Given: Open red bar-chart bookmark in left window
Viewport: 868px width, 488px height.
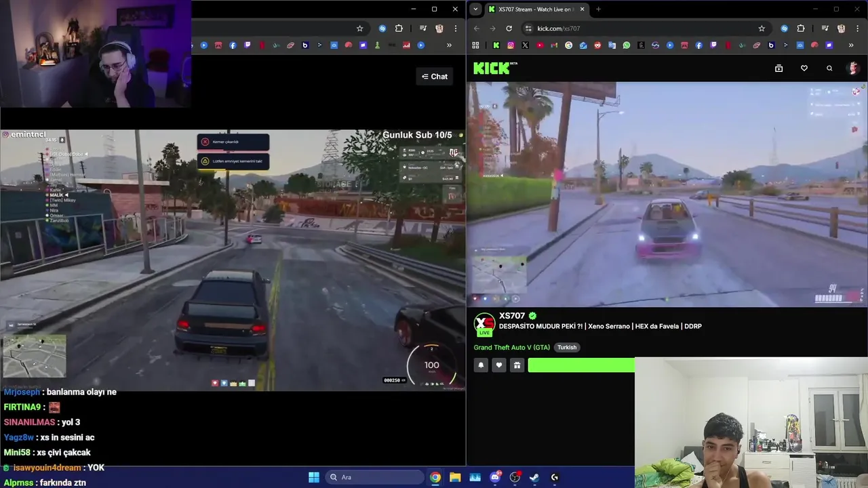Looking at the screenshot, I should pyautogui.click(x=406, y=45).
